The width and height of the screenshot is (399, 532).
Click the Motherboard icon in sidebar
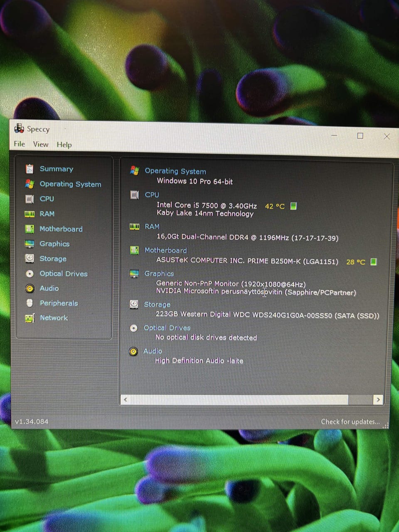click(x=29, y=229)
